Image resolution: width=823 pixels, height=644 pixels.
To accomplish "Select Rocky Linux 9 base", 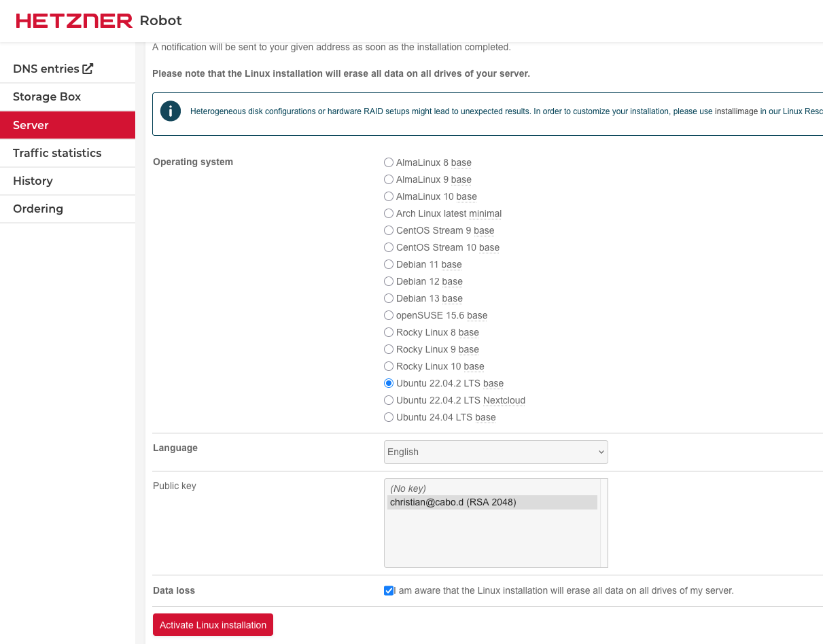I will 389,349.
